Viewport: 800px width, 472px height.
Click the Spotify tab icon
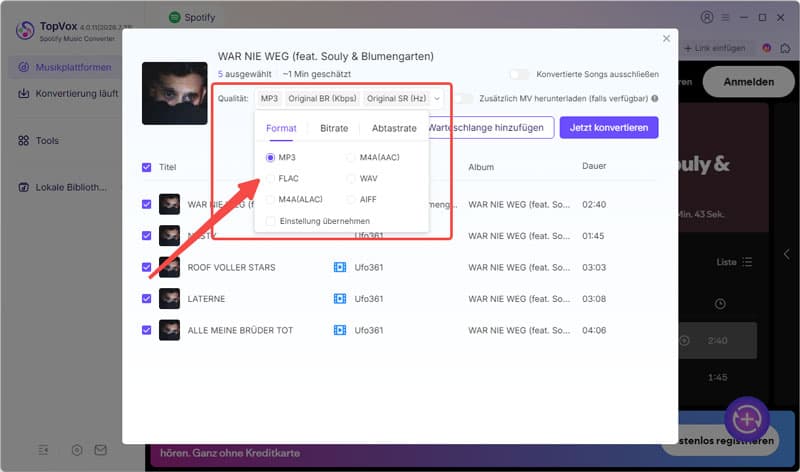174,17
